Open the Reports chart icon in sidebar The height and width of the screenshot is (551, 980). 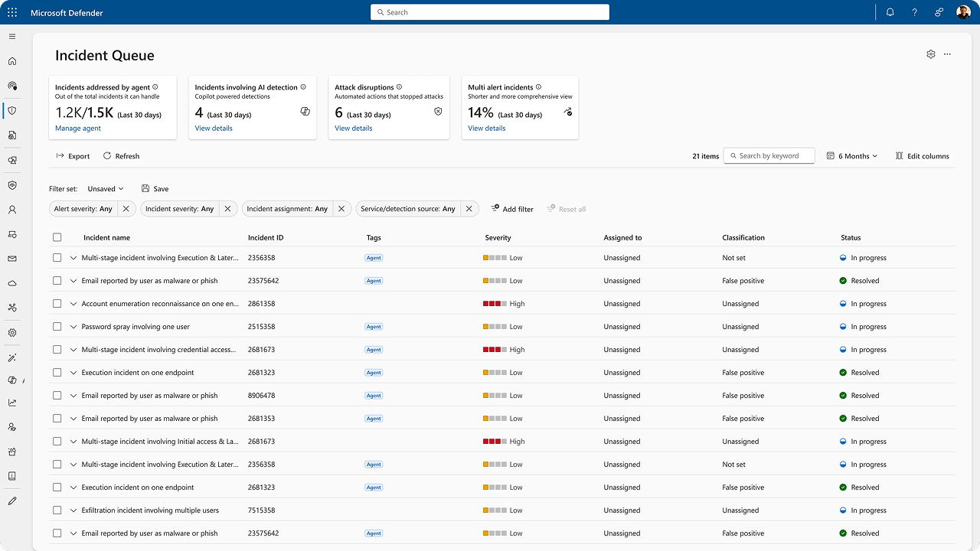tap(12, 403)
